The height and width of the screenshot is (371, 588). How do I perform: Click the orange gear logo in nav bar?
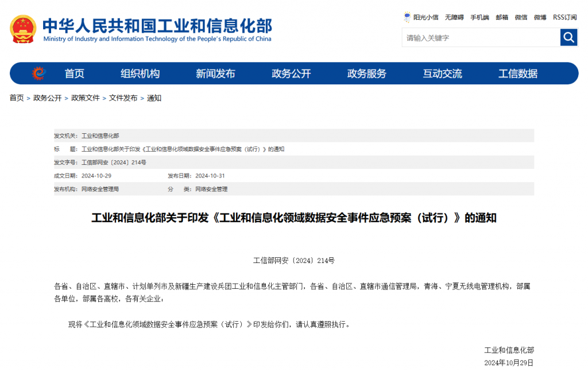coord(38,73)
